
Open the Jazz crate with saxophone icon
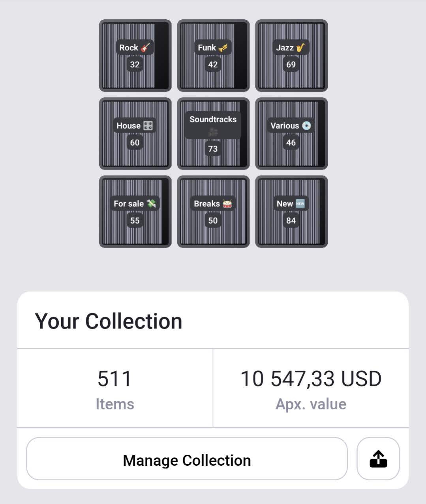pos(291,56)
